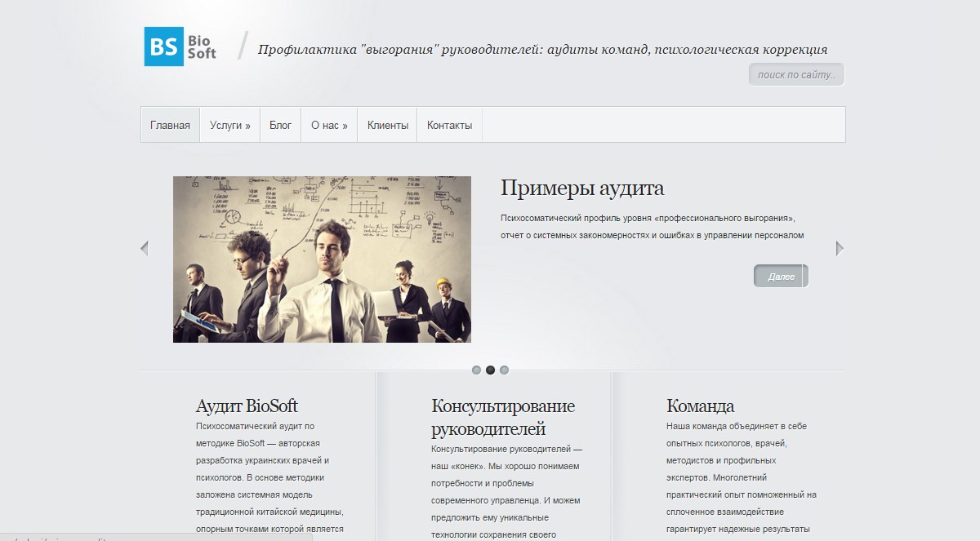Expand the О нас dropdown menu
The image size is (980, 541).
pos(329,125)
